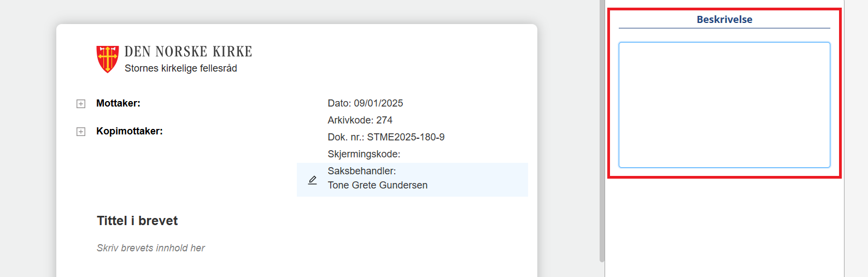Click the Kopimottaker label
This screenshot has height=277, width=868.
pyautogui.click(x=130, y=131)
